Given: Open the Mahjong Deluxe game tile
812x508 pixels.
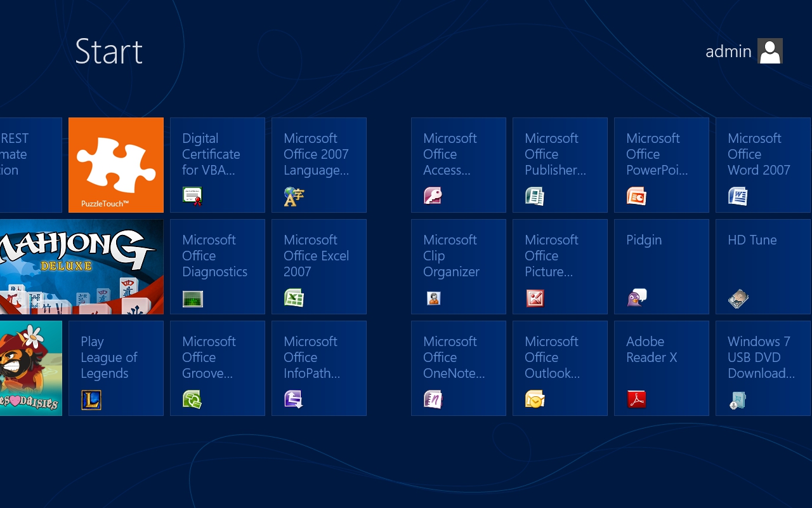Looking at the screenshot, I should click(x=82, y=267).
